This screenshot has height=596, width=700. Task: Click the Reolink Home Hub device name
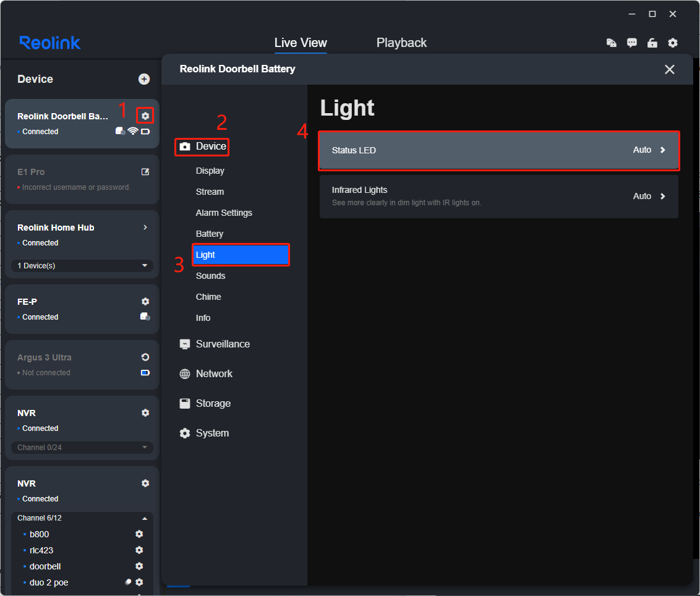[56, 228]
